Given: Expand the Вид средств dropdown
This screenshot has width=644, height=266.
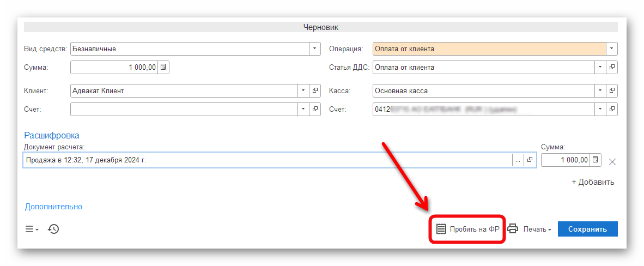Looking at the screenshot, I should (315, 49).
